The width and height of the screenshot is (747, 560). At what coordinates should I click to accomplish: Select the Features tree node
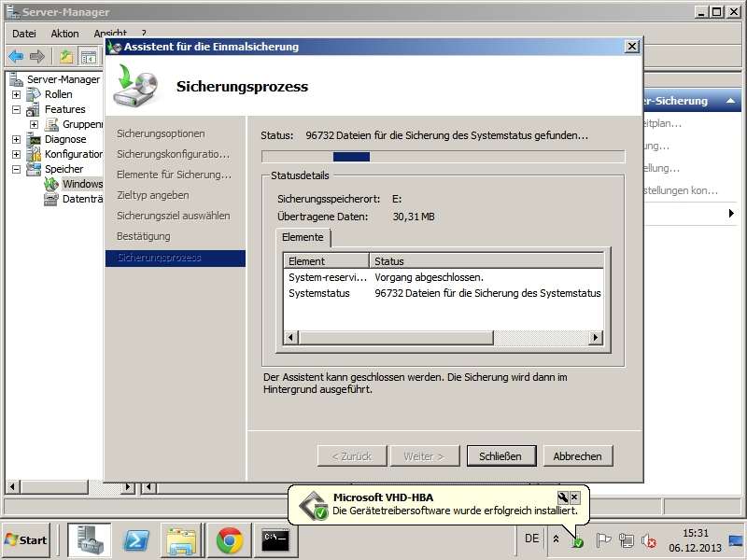click(64, 109)
